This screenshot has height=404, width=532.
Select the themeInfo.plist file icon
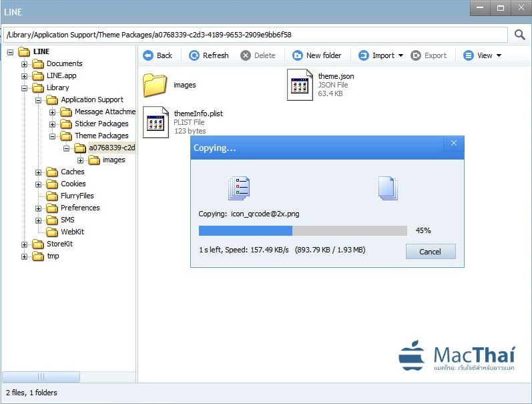(x=156, y=122)
